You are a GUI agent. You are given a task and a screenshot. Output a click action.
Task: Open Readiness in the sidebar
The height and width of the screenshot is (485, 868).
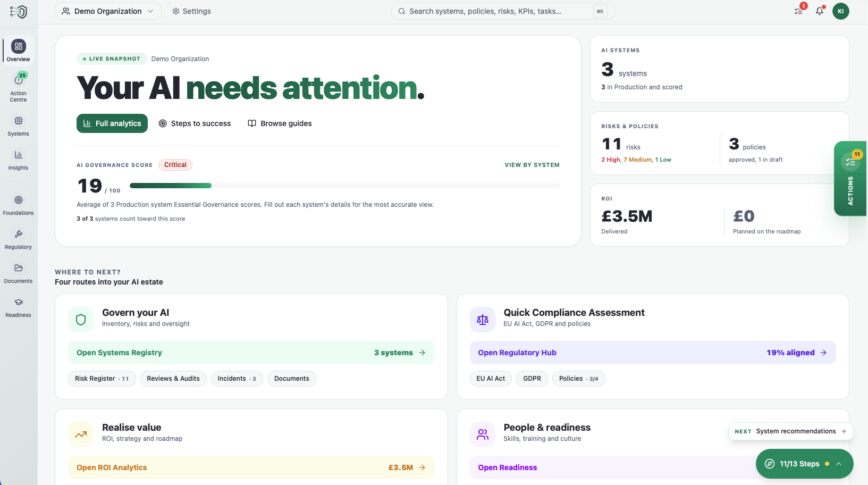coord(19,307)
